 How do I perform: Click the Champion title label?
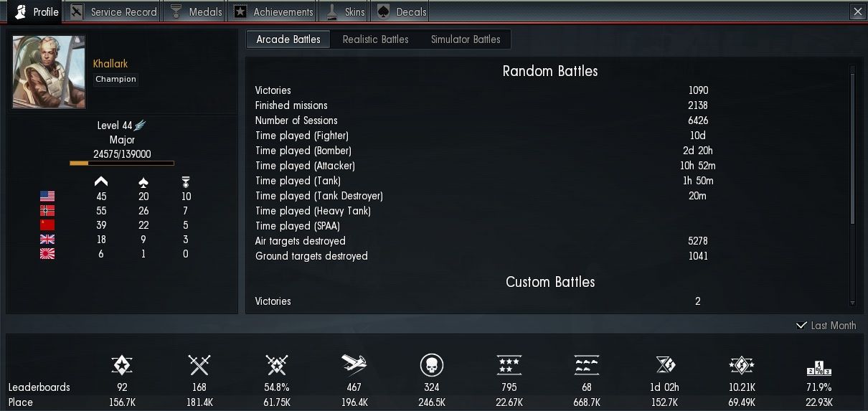115,80
